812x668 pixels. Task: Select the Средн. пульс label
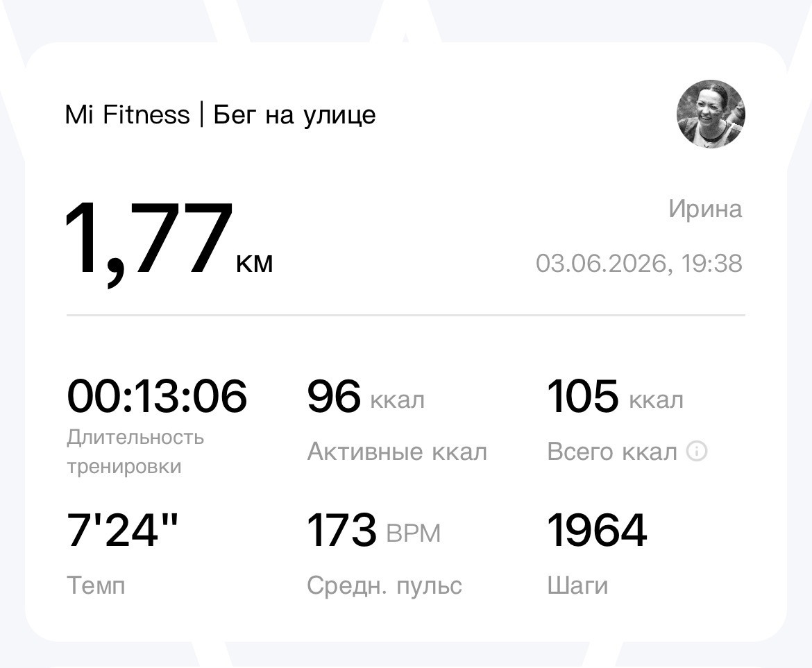pyautogui.click(x=384, y=586)
